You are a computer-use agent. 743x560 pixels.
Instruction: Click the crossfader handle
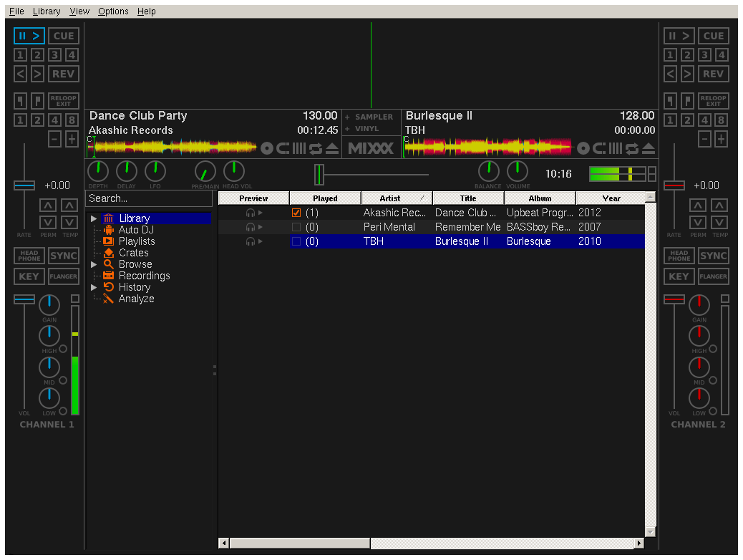[x=319, y=175]
